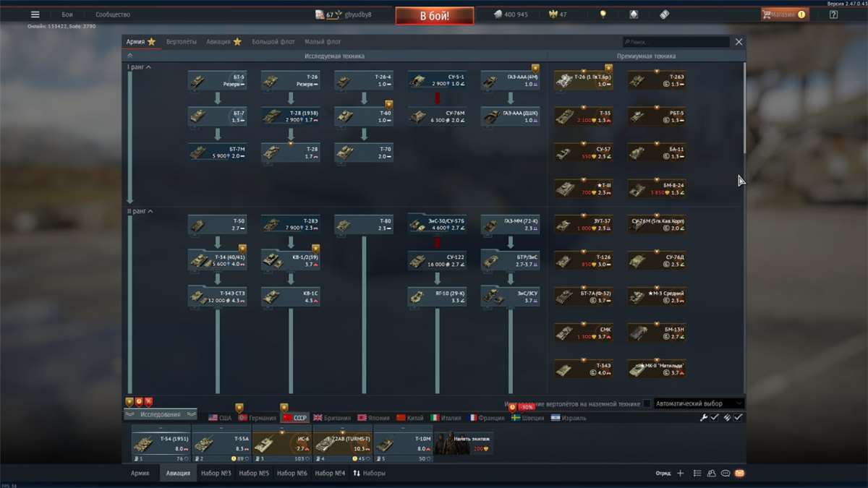Select the ЯГ-10 (29-К) vehicle card
This screenshot has height=488, width=868.
coord(437,296)
